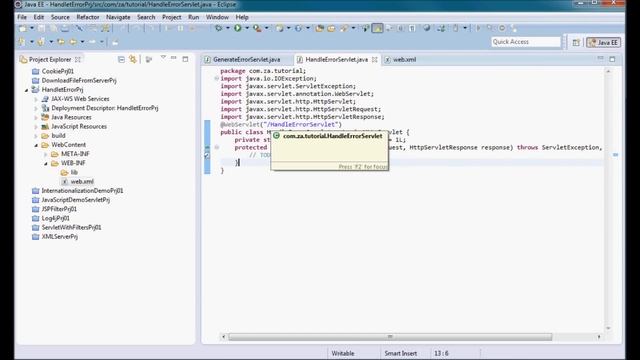Toggle Link with Editor in Project Explorer
The height and width of the screenshot is (360, 640).
(x=133, y=60)
